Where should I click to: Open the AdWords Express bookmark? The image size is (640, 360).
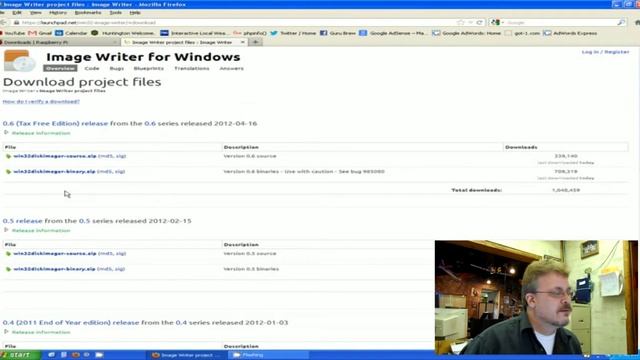[x=570, y=33]
